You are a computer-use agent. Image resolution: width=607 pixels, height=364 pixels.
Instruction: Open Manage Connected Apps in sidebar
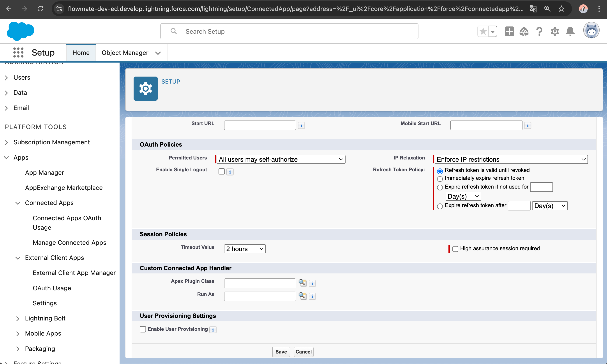click(69, 242)
